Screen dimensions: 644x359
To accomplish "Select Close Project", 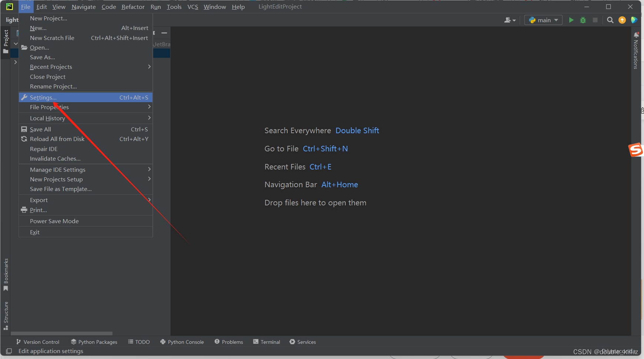I will pos(85,77).
